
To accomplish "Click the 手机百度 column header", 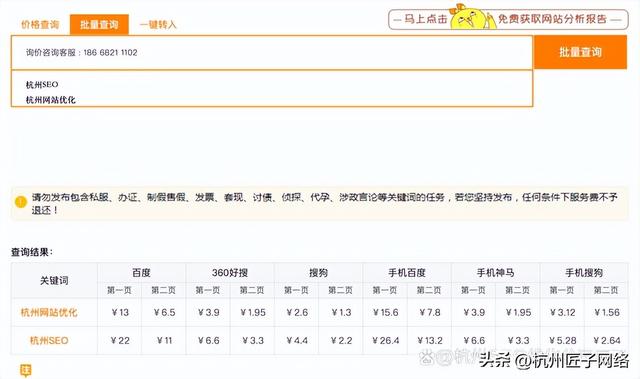I will [x=407, y=273].
